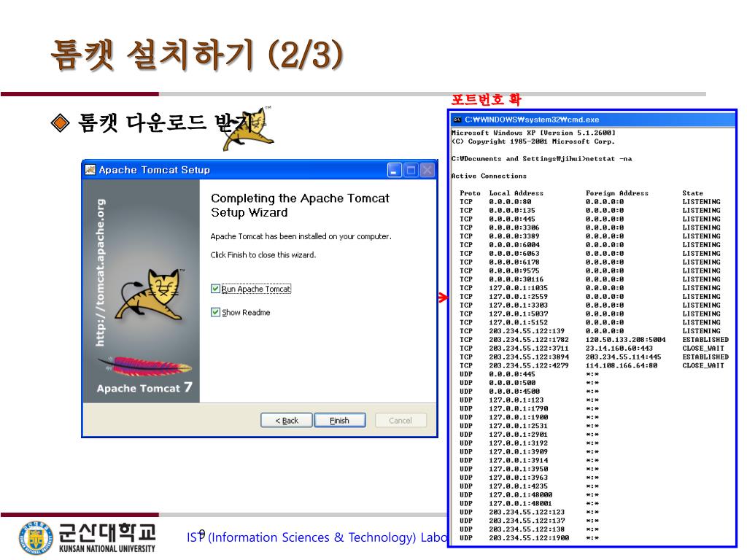The width and height of the screenshot is (747, 560).
Task: Click the row with local address 0.0.0.0:3306
Action: pyautogui.click(x=589, y=227)
